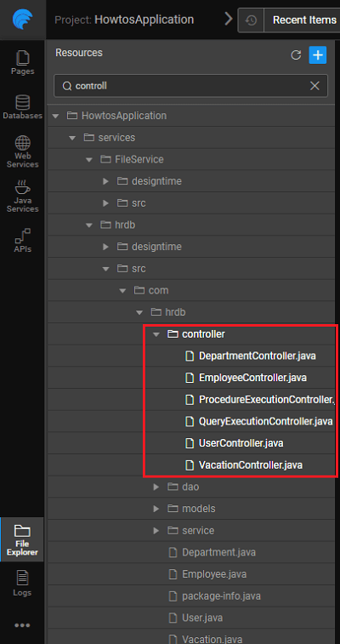The height and width of the screenshot is (644, 340).
Task: Click the WaveMaker logo icon
Action: pyautogui.click(x=23, y=20)
